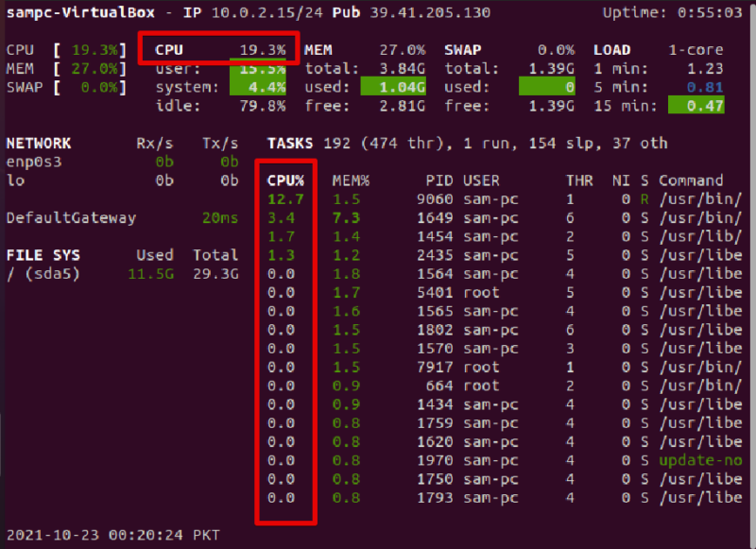The image size is (756, 549).
Task: Click the CPU% column header
Action: [x=287, y=180]
